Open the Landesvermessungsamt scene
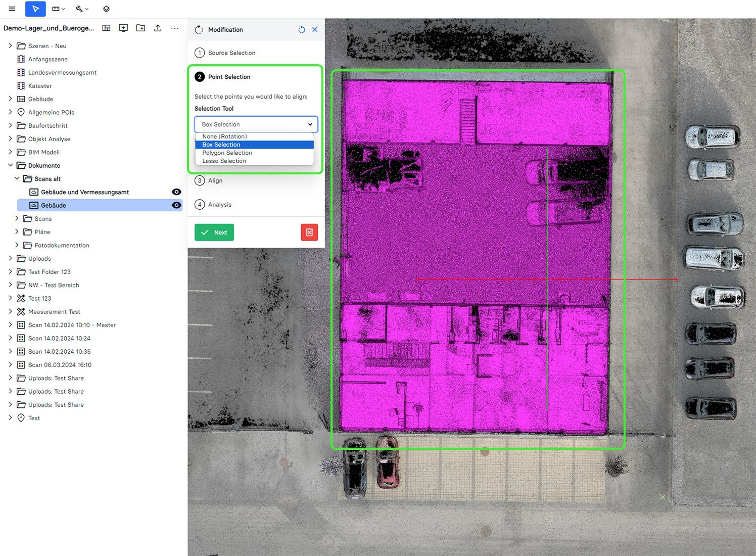This screenshot has width=756, height=556. pos(62,72)
